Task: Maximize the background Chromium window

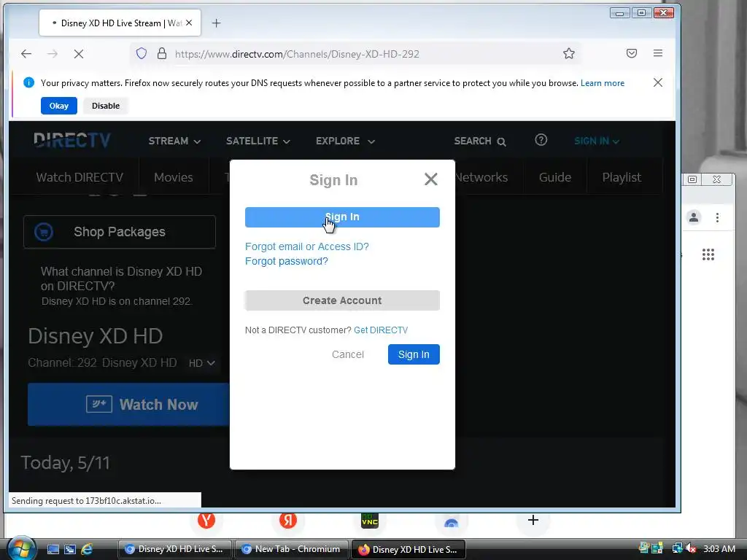Action: click(692, 179)
